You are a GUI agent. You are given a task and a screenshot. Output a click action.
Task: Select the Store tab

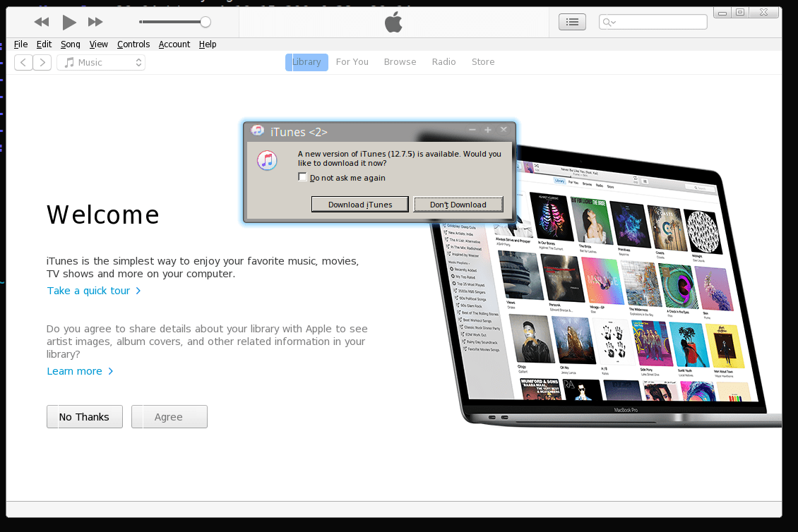(x=483, y=61)
